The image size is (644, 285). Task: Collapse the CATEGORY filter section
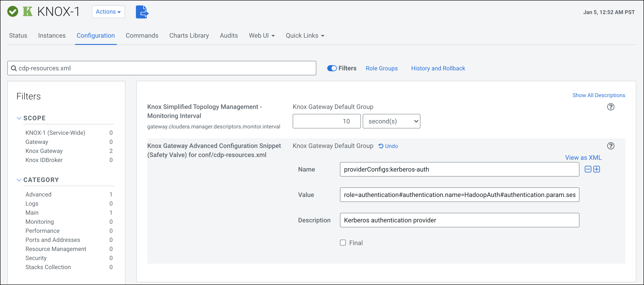19,180
